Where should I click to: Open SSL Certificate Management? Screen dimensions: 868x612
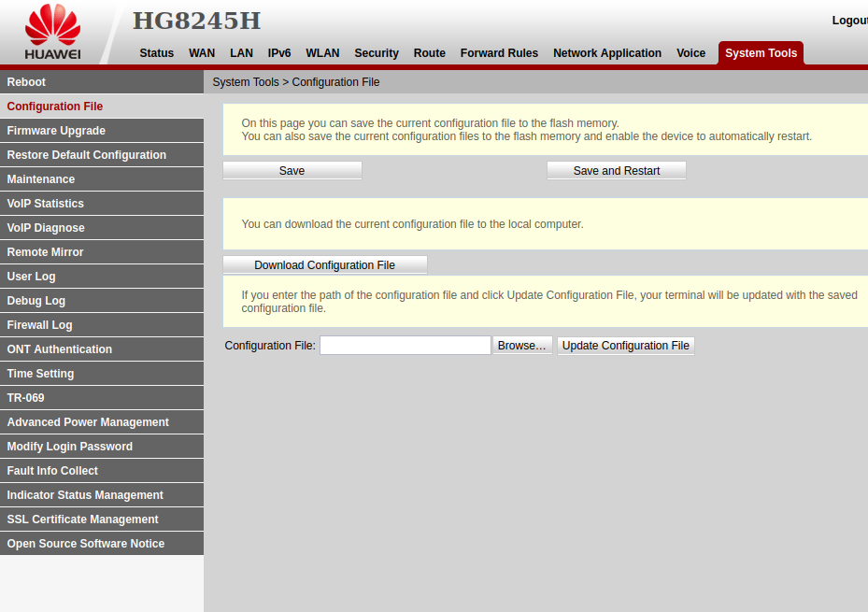[102, 519]
